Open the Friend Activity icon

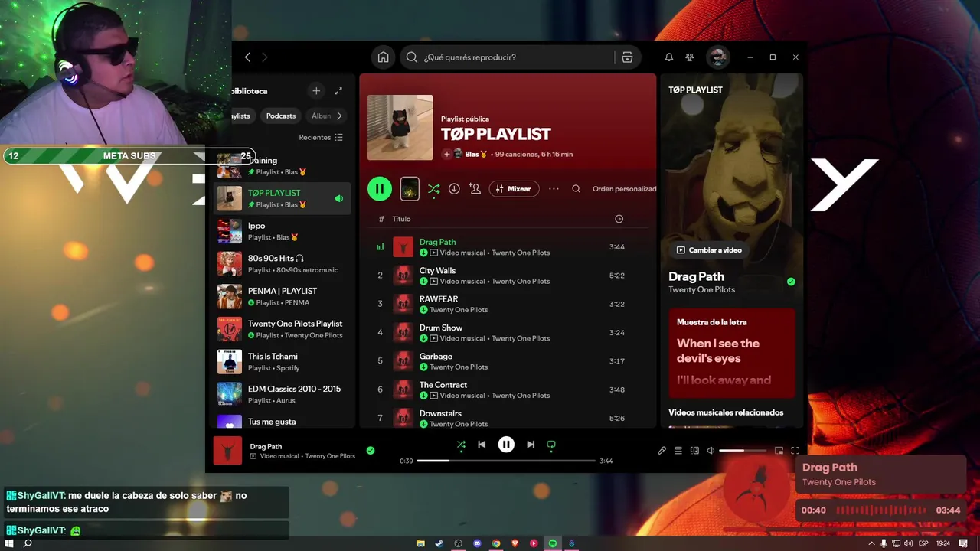690,57
